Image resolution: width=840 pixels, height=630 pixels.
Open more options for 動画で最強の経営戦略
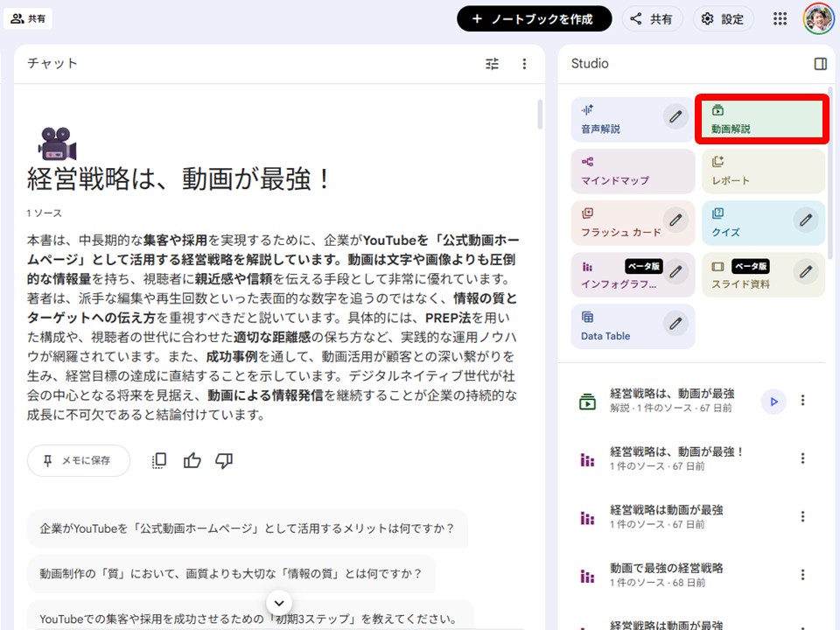[802, 575]
